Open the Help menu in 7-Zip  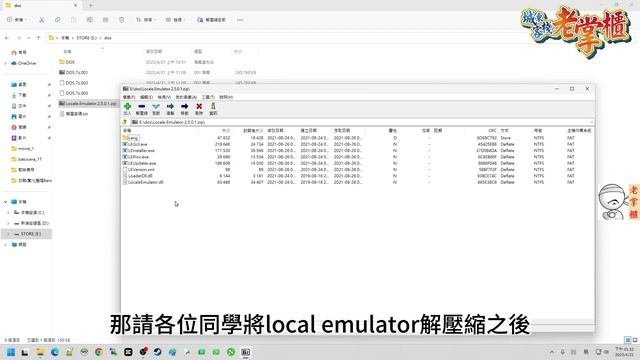click(226, 97)
